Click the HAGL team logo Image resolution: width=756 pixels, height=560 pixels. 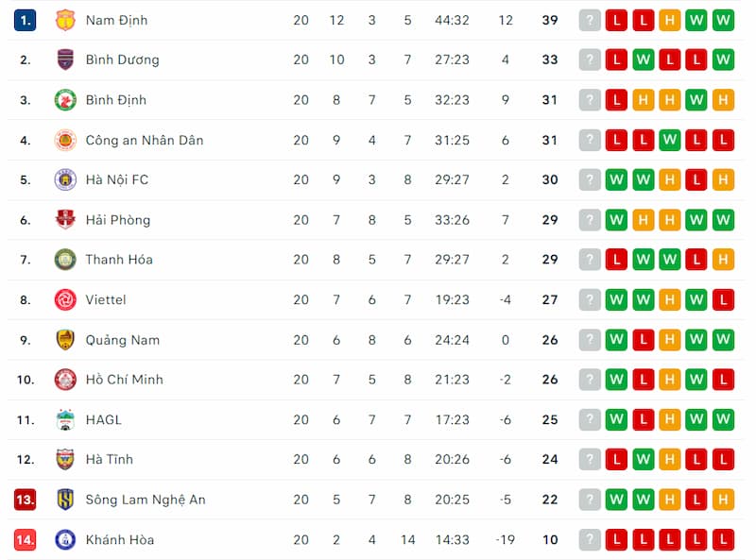click(65, 419)
